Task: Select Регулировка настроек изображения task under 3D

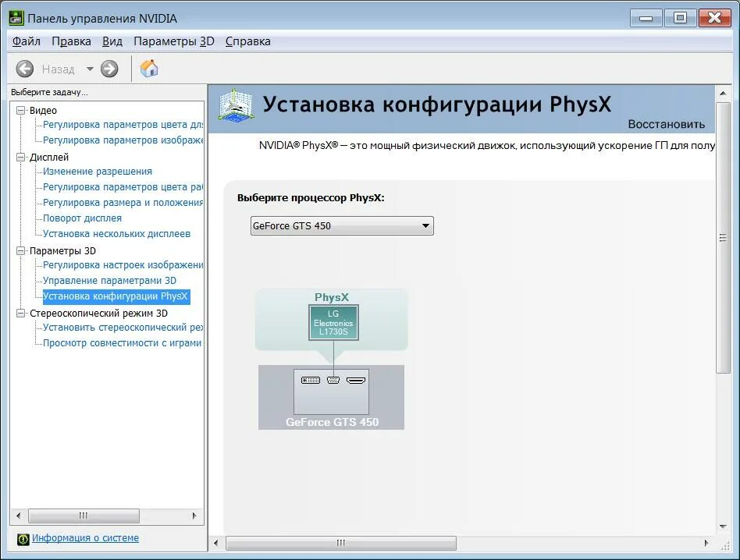Action: coord(123,265)
